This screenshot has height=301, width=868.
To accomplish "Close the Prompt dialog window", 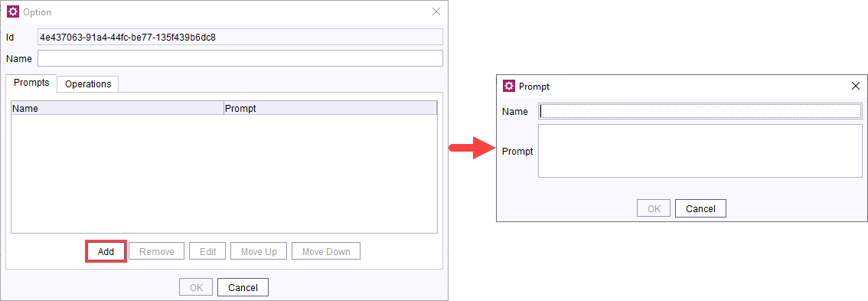I will (855, 86).
